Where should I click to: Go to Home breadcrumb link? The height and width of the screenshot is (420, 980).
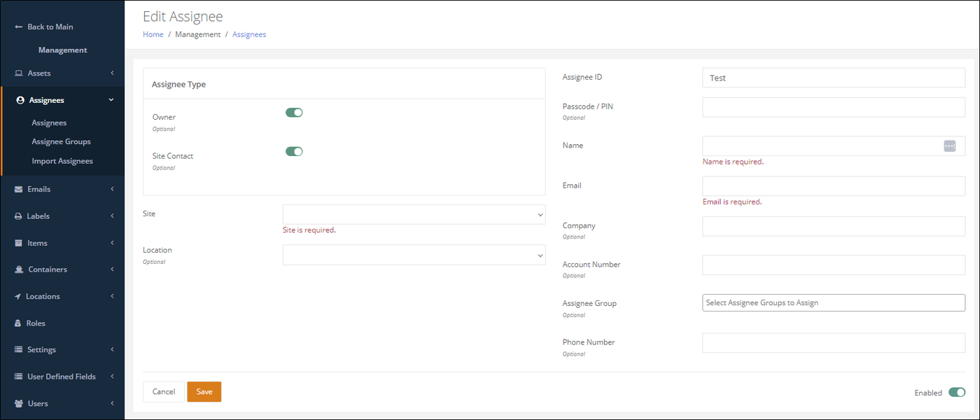(x=153, y=34)
